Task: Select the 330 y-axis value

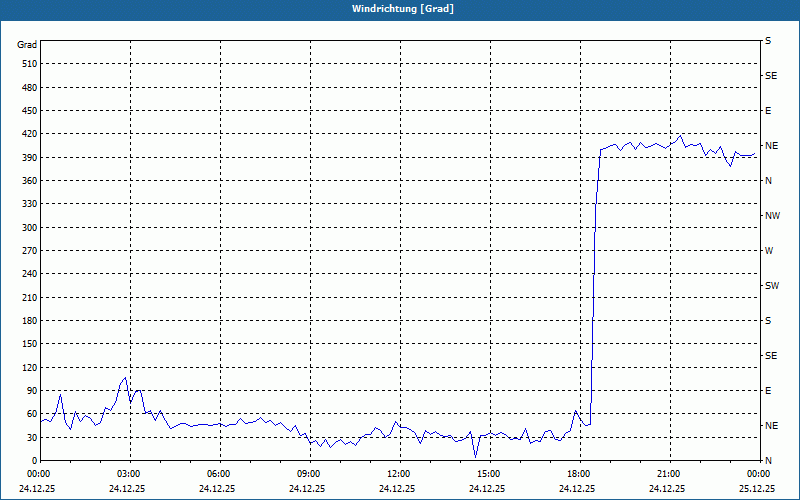Action: 30,204
